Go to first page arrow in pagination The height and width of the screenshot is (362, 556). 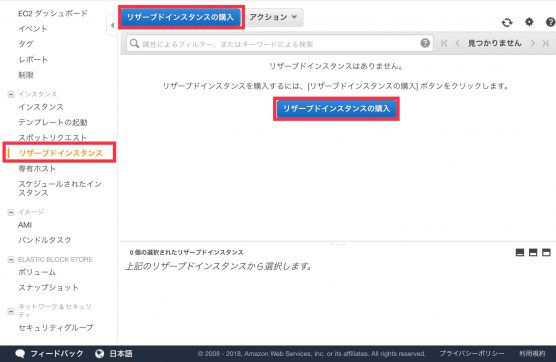pyautogui.click(x=444, y=43)
